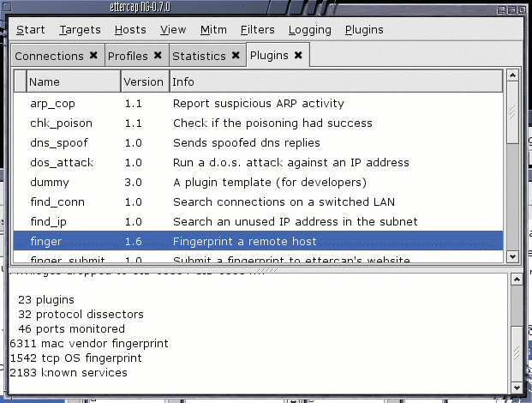Switch to the Connections tab
This screenshot has height=403, width=532.
pos(49,56)
